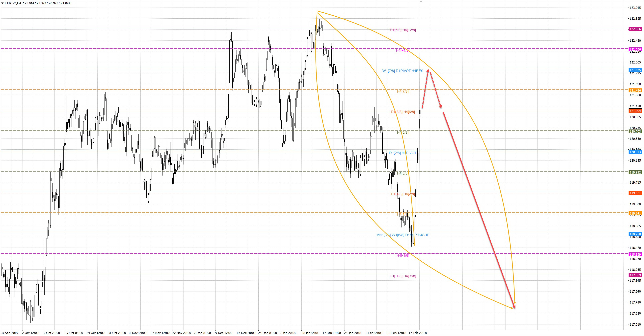Select the 119.531 red price tag
This screenshot has width=644, height=336.
[x=635, y=193]
